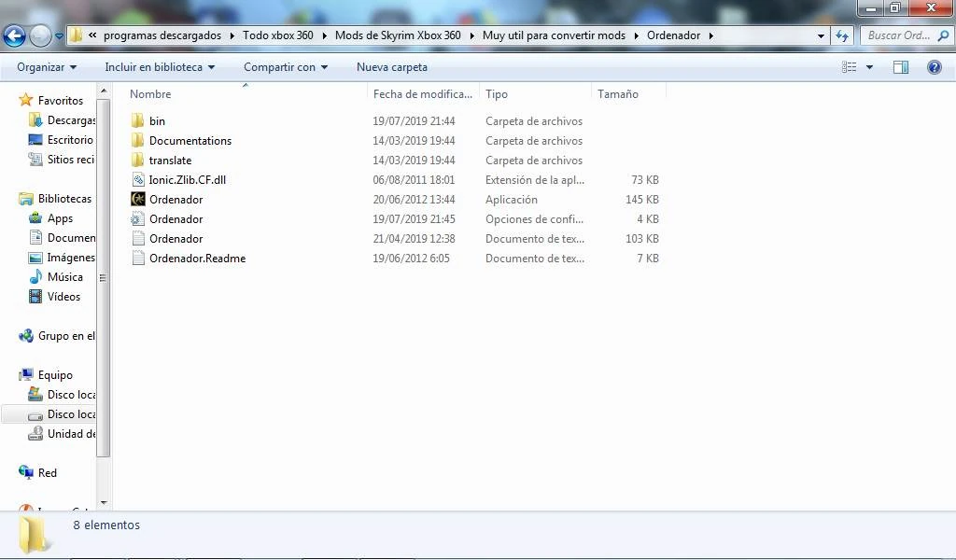Click the 8 elementos status text
The image size is (956, 560).
pos(106,525)
